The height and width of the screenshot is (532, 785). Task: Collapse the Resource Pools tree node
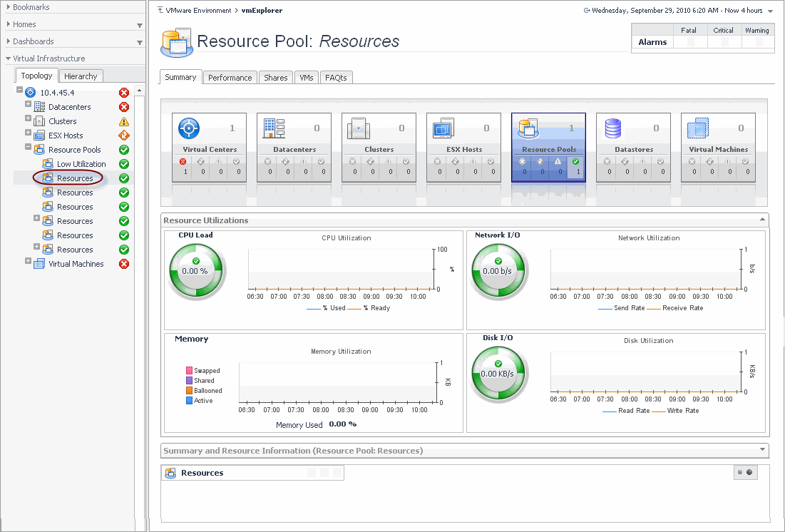pyautogui.click(x=29, y=148)
